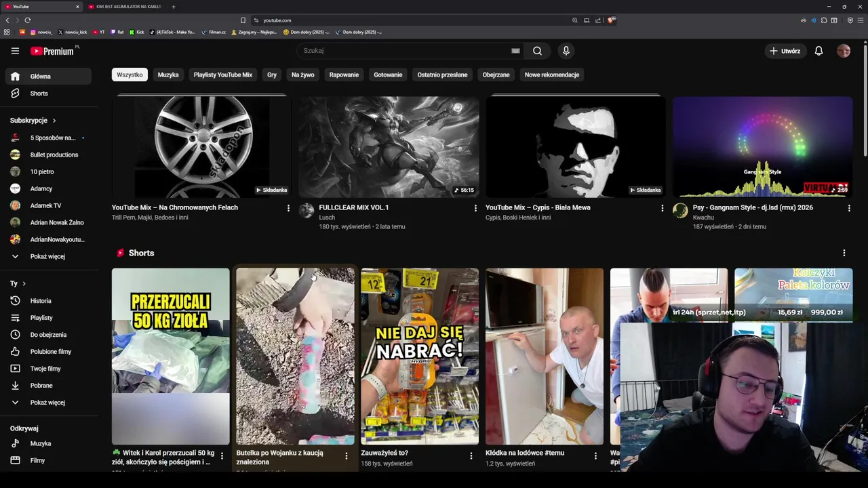Click the Brave shields lion icon
Viewport: 868px width, 488px height.
[x=611, y=20]
